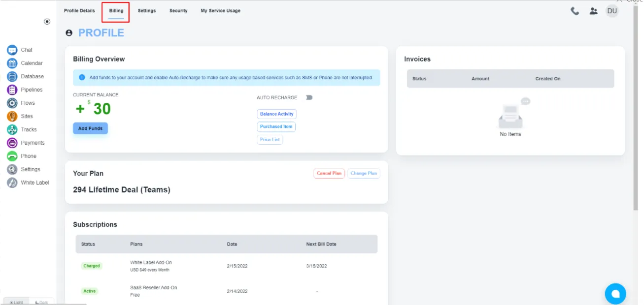This screenshot has height=305, width=644.
Task: Click the Invoices Amount column header
Action: click(480, 79)
